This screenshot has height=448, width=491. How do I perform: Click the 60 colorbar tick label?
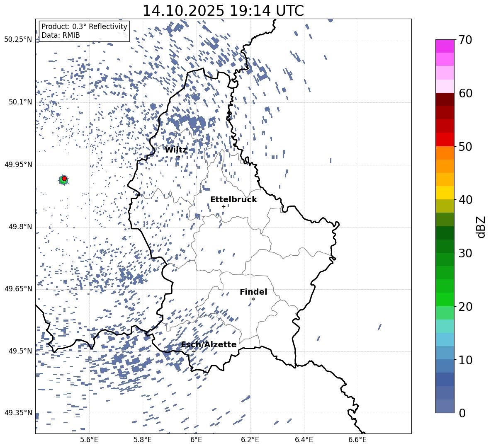tap(465, 93)
